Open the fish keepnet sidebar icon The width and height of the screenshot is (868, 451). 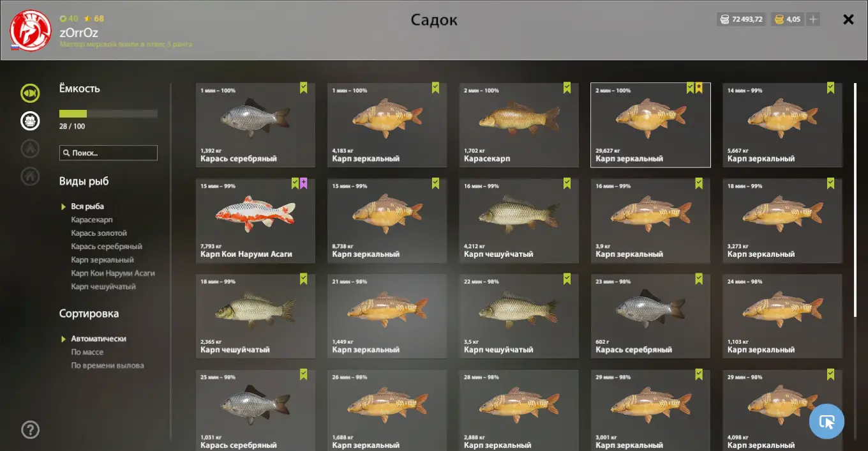[x=30, y=93]
